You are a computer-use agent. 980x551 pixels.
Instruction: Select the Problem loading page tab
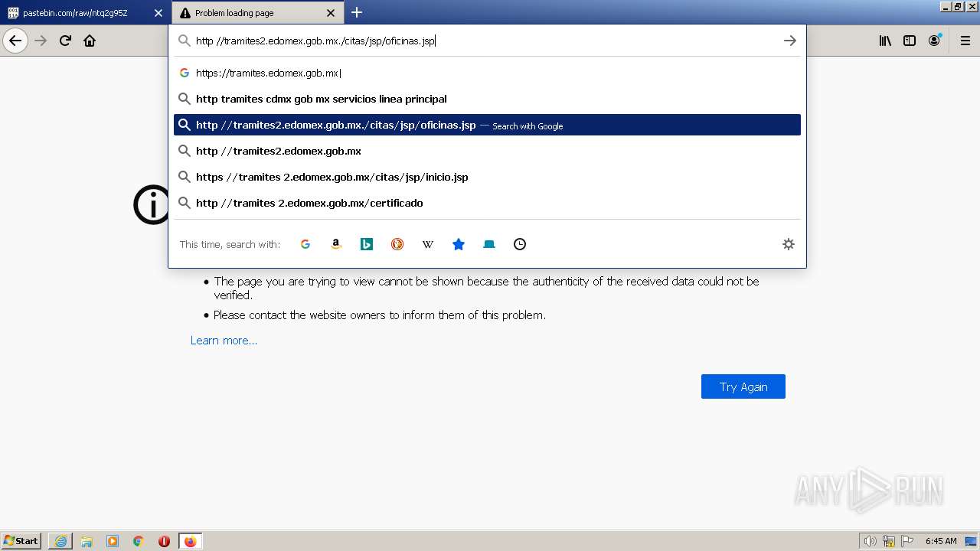coord(258,13)
